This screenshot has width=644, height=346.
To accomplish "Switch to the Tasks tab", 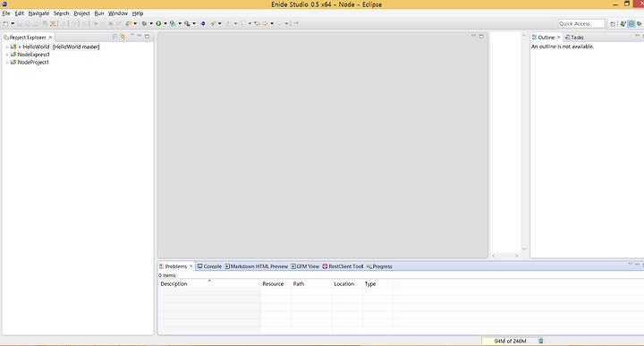I will tap(574, 37).
